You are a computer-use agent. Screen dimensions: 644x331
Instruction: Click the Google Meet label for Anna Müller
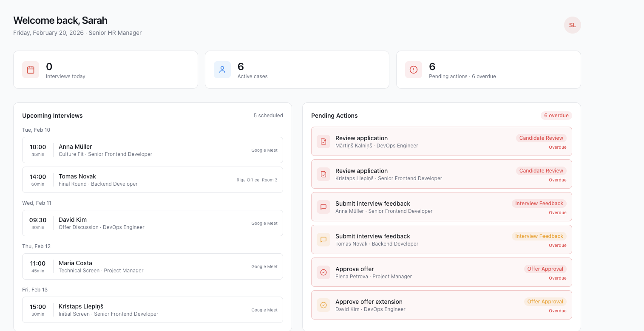click(264, 150)
